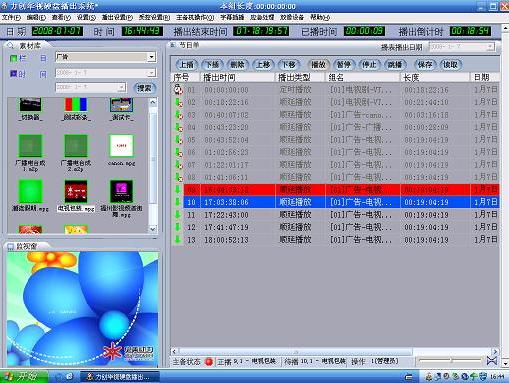Click the clock icon on row 01

[179, 89]
